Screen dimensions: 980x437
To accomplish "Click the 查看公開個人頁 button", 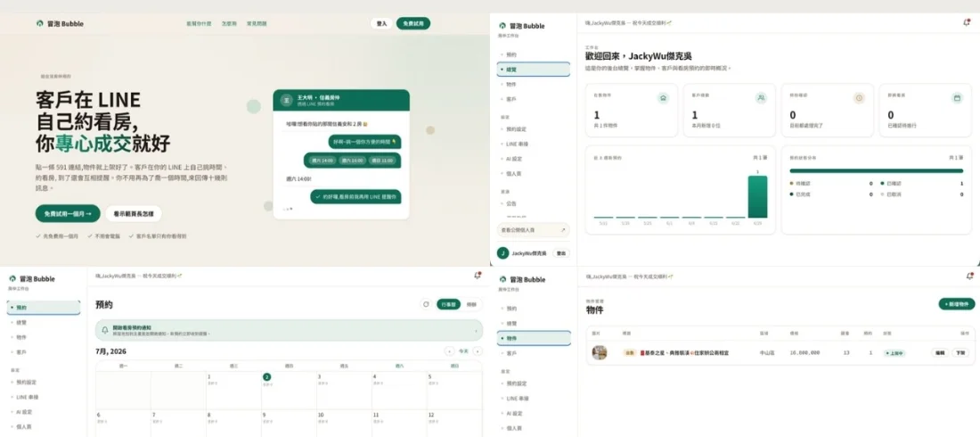I will 534,230.
